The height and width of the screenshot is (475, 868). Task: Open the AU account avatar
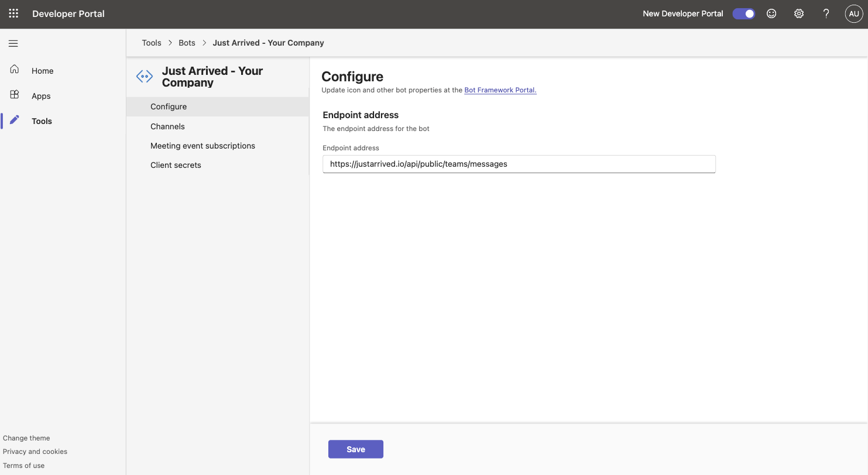pos(854,13)
